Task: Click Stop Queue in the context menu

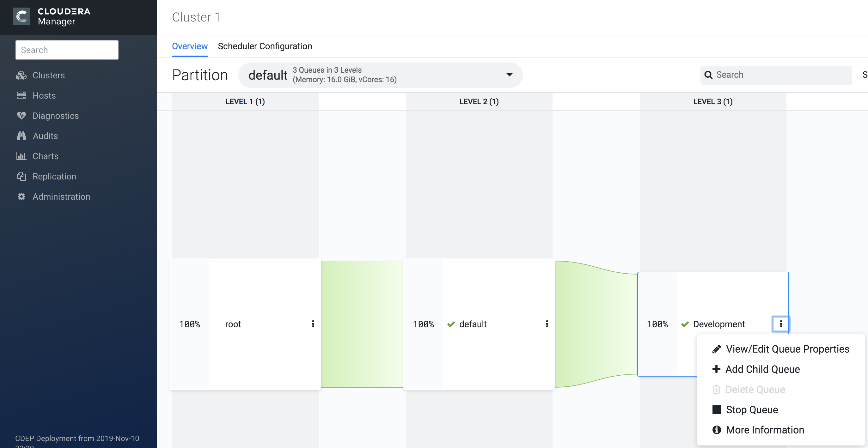Action: [751, 409]
